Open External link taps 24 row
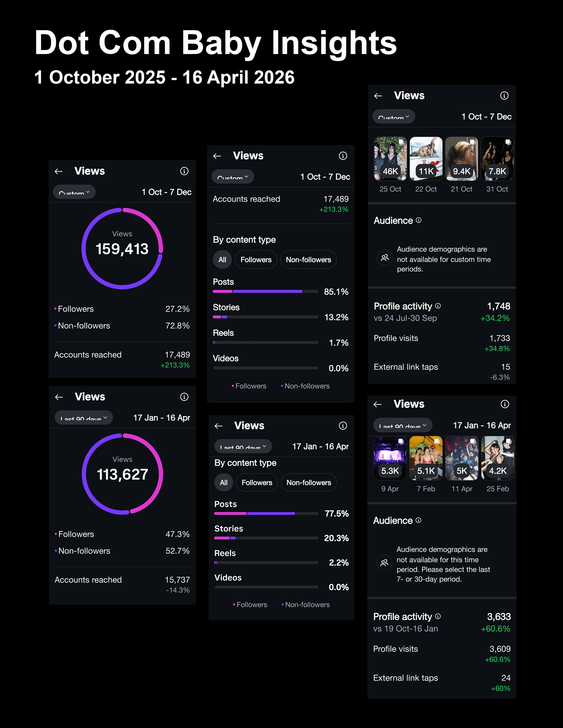 442,683
